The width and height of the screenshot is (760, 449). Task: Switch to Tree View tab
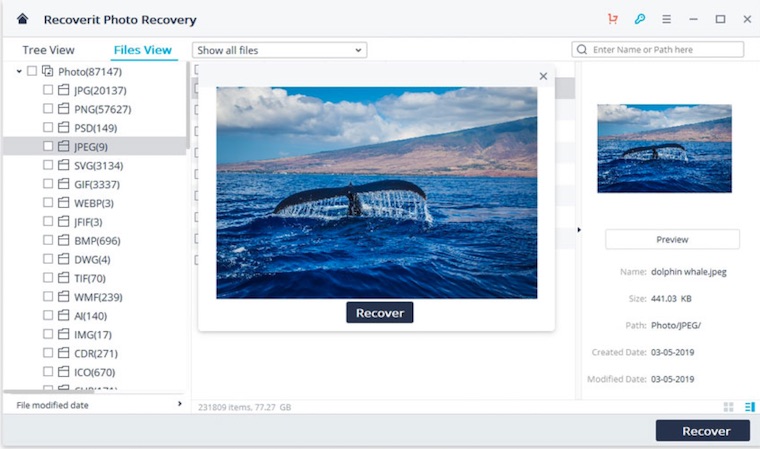point(48,50)
